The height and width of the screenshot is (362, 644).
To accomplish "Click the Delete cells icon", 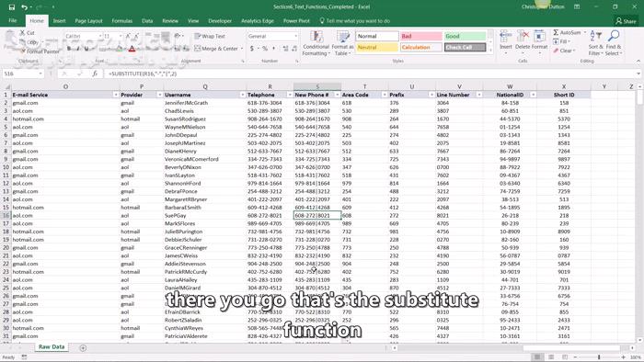I will [523, 37].
